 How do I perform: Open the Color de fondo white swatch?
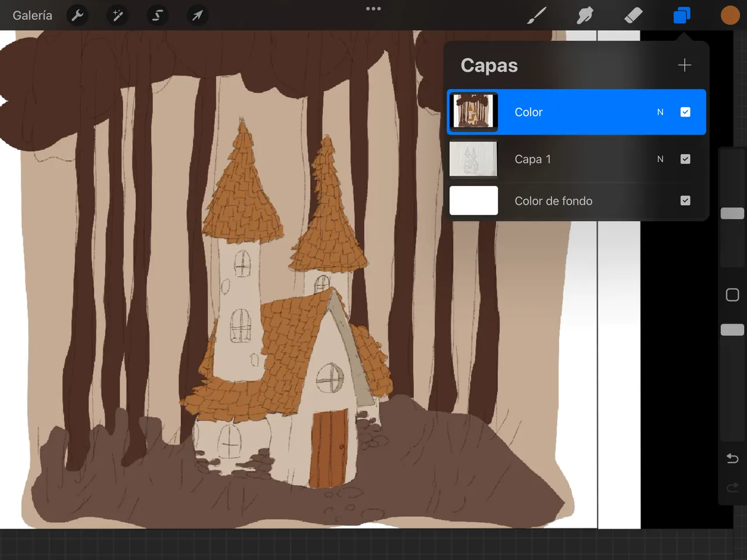pos(473,201)
